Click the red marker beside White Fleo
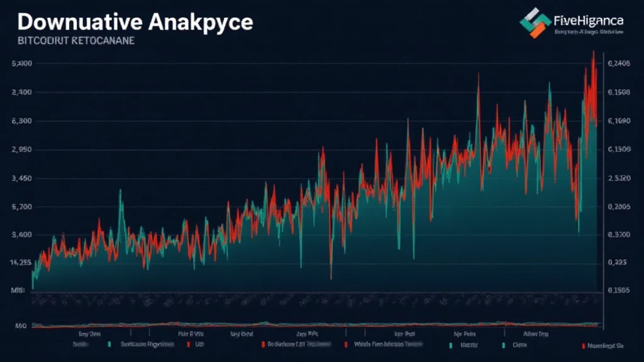Viewport: 644px width, 362px height. click(x=346, y=345)
